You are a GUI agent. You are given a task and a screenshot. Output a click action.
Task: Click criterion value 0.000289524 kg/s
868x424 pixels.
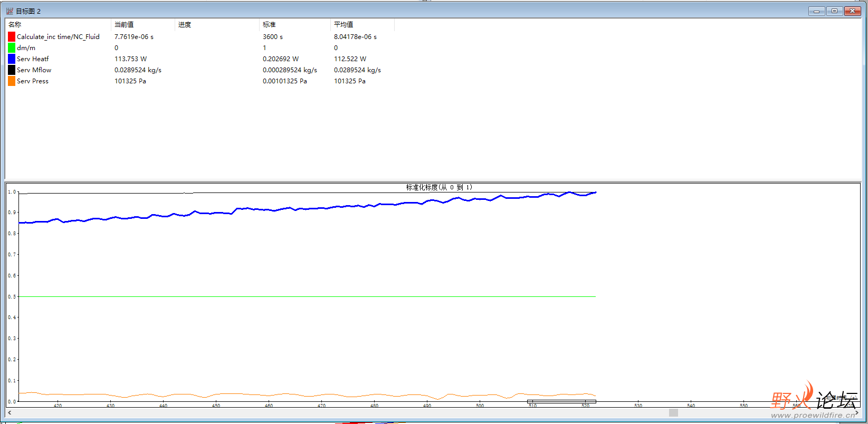(290, 70)
